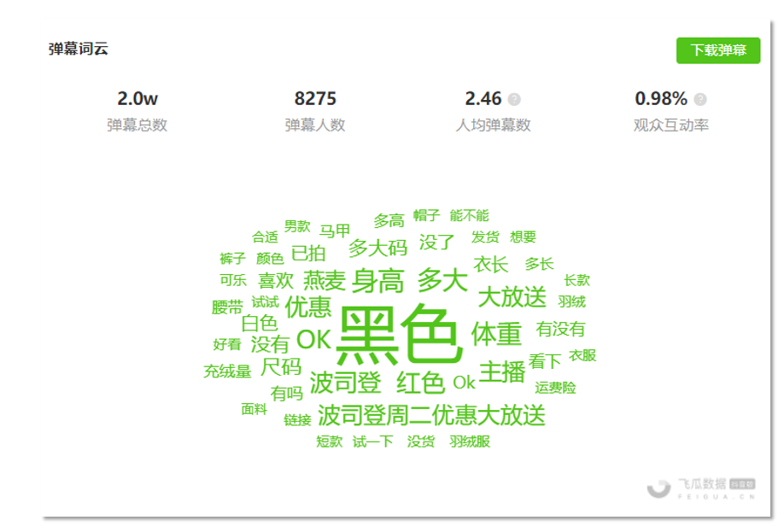Screen dimensions: 784x532
Task: Click the word 男款
Action: [297, 226]
